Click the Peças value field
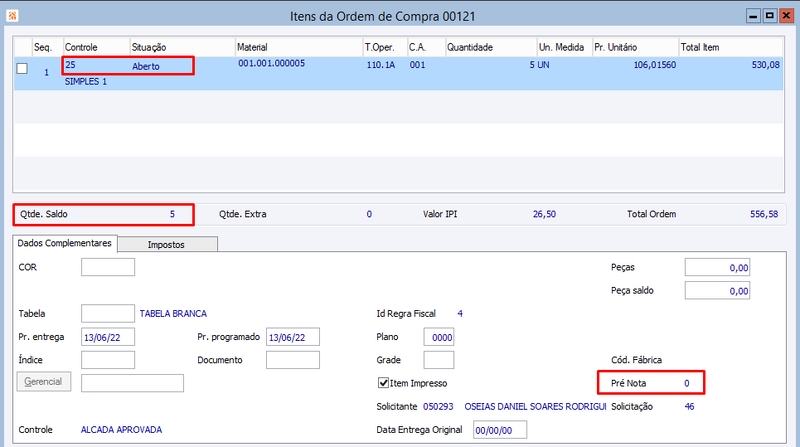Image resolution: width=800 pixels, height=447 pixels. coord(717,267)
